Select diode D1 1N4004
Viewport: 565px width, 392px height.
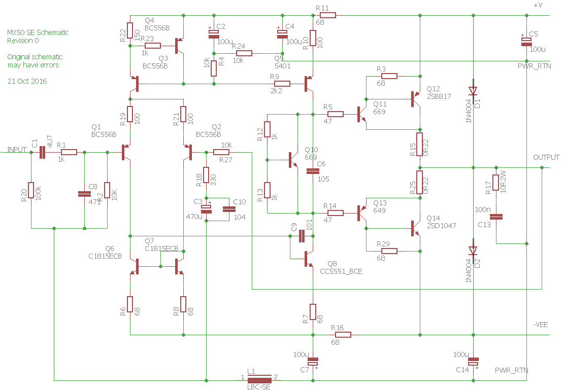(x=473, y=91)
